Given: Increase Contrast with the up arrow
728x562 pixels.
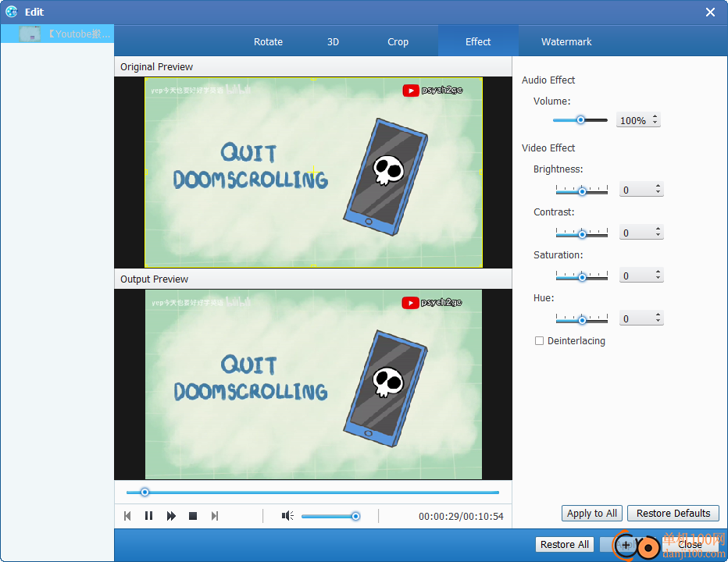Looking at the screenshot, I should (658, 229).
